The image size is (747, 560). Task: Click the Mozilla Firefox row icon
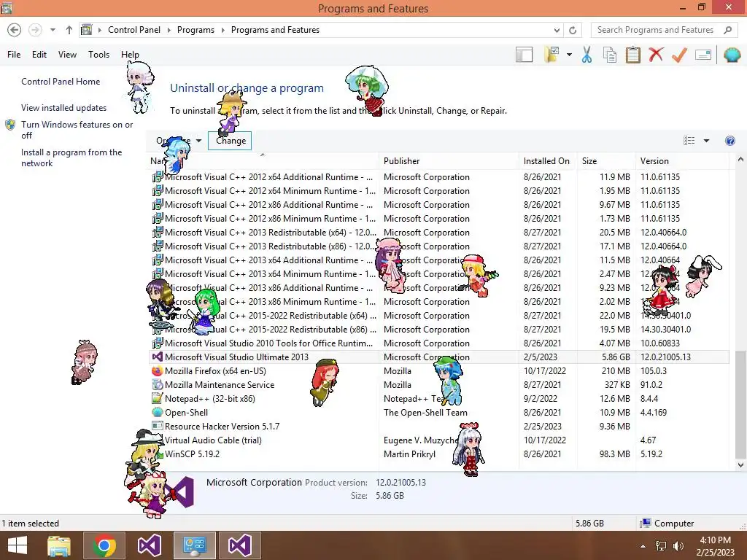(157, 371)
